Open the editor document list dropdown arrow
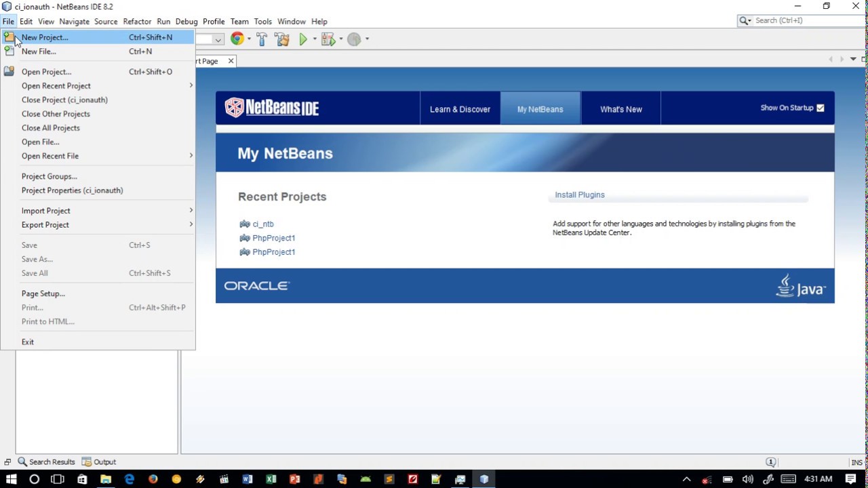Viewport: 868px width, 488px height. [x=853, y=60]
